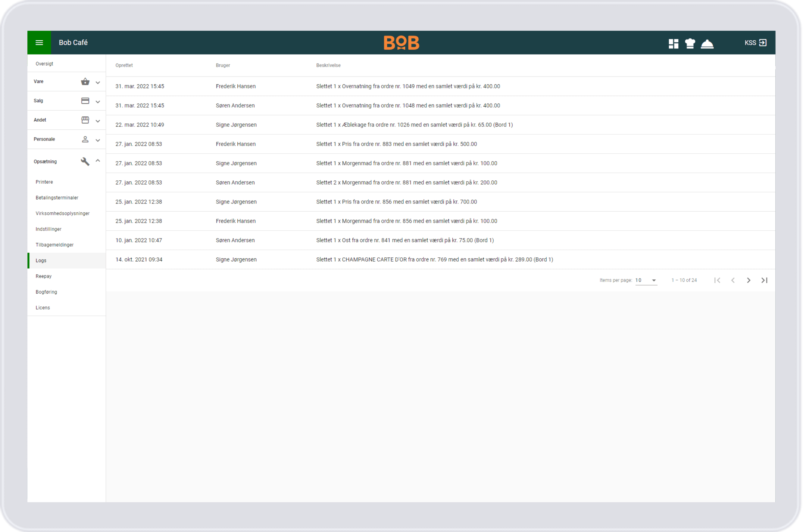The width and height of the screenshot is (803, 532).
Task: Select the log entry for ordre nr. 1049
Action: tap(441, 86)
